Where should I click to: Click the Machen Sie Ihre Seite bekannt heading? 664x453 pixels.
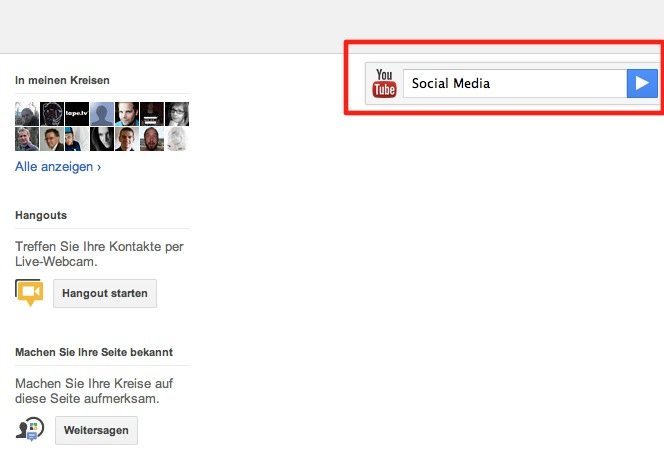[x=94, y=352]
